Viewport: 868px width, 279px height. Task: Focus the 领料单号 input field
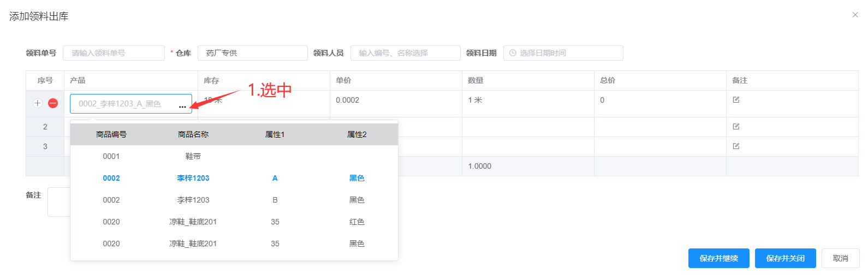114,53
